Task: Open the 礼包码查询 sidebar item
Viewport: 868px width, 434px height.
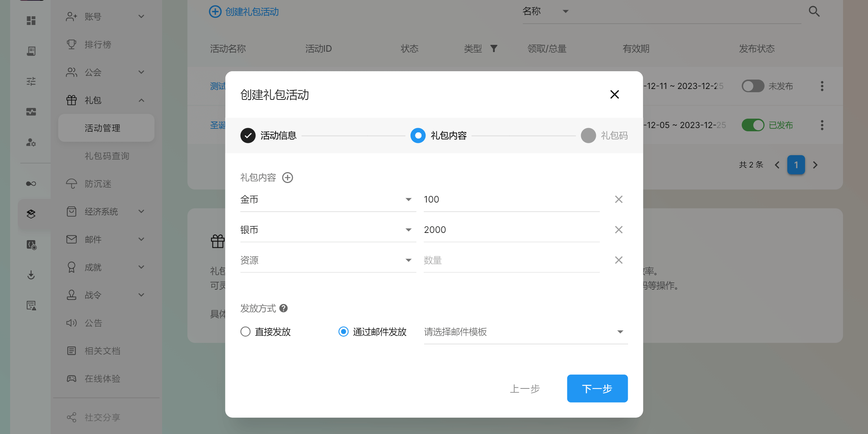Action: click(x=107, y=156)
